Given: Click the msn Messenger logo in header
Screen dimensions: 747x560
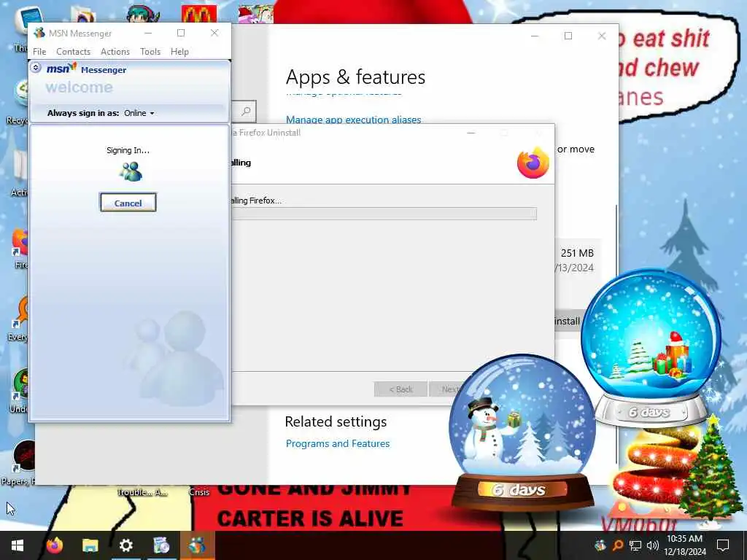Looking at the screenshot, I should pos(86,69).
